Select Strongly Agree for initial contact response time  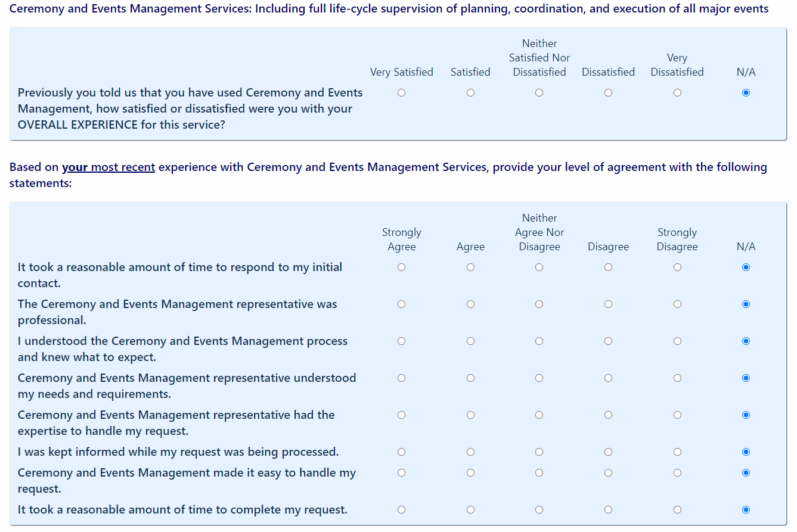401,267
